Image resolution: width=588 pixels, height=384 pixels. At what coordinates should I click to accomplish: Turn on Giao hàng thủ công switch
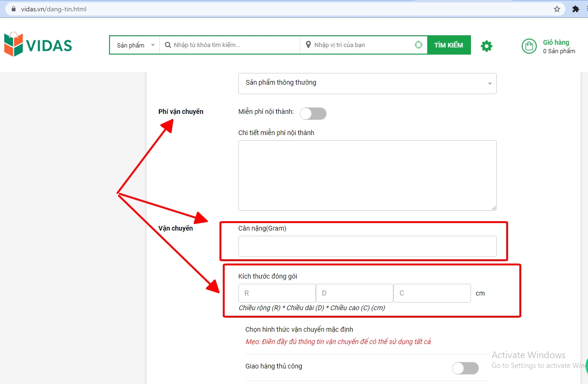(x=465, y=368)
